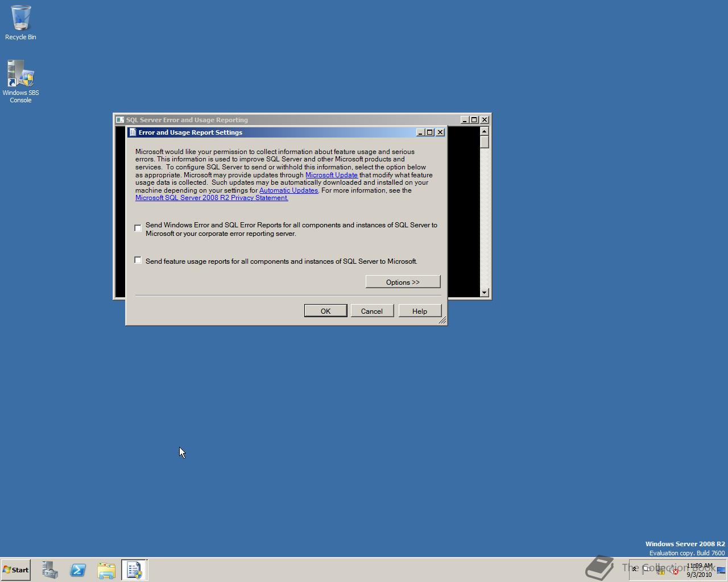Select the Windows SBS Console desktop shortcut
The width and height of the screenshot is (728, 582).
pos(20,82)
